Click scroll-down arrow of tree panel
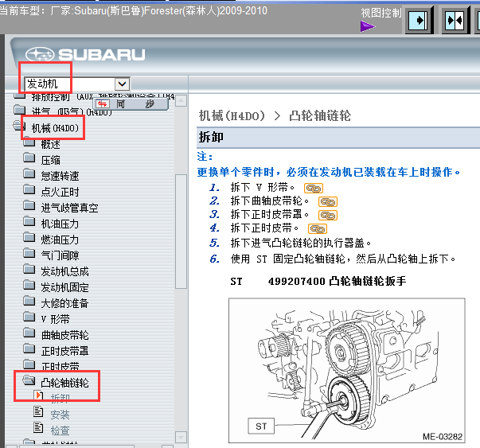Image resolution: width=480 pixels, height=448 pixels. click(181, 437)
